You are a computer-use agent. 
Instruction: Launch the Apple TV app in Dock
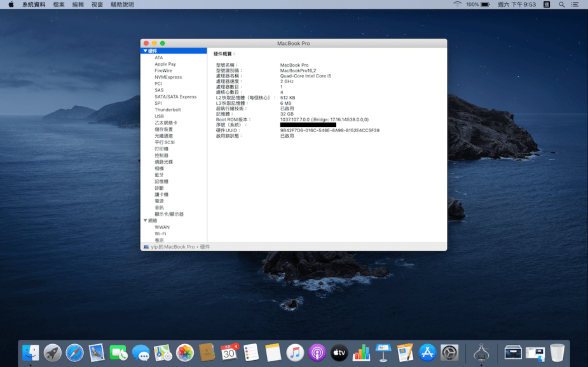[x=339, y=352]
